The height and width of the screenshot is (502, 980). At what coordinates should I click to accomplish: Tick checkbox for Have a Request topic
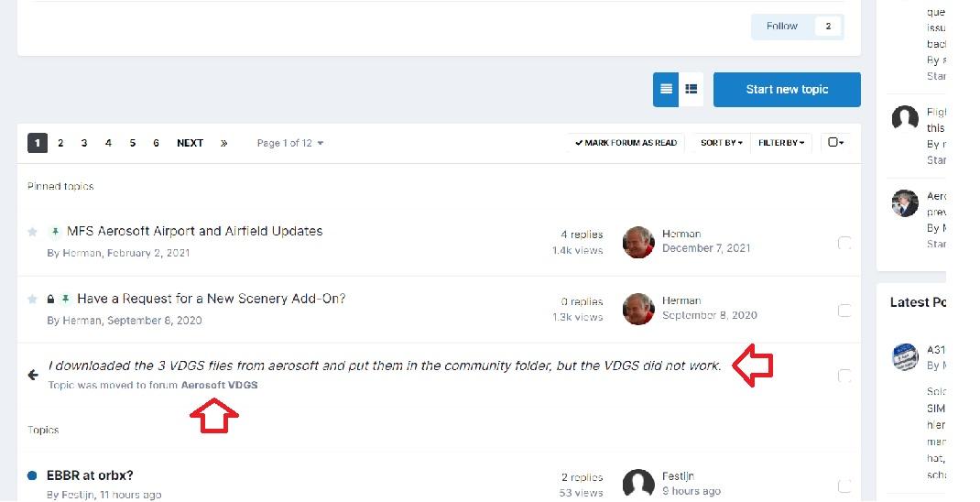[x=844, y=311]
